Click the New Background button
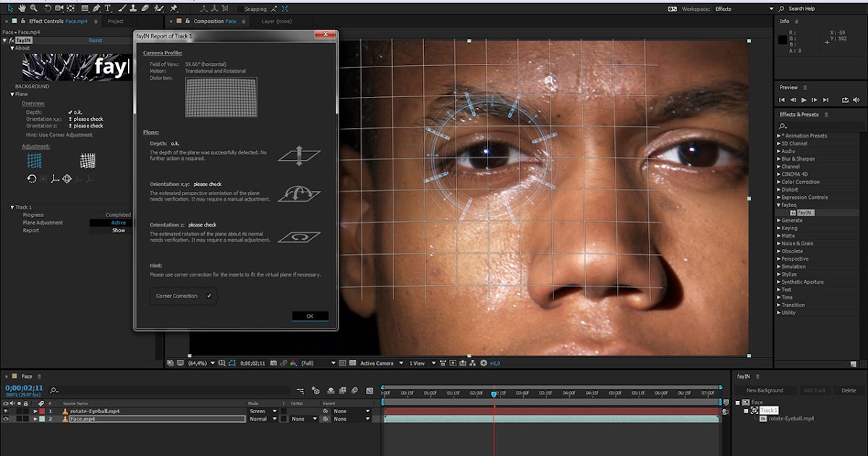The height and width of the screenshot is (456, 868). pyautogui.click(x=765, y=390)
